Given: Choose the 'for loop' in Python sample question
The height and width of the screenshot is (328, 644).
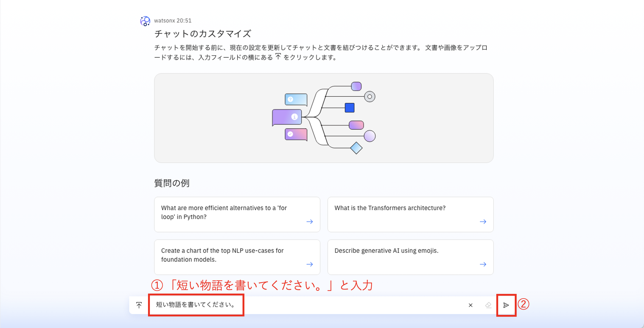Looking at the screenshot, I should click(x=224, y=212).
